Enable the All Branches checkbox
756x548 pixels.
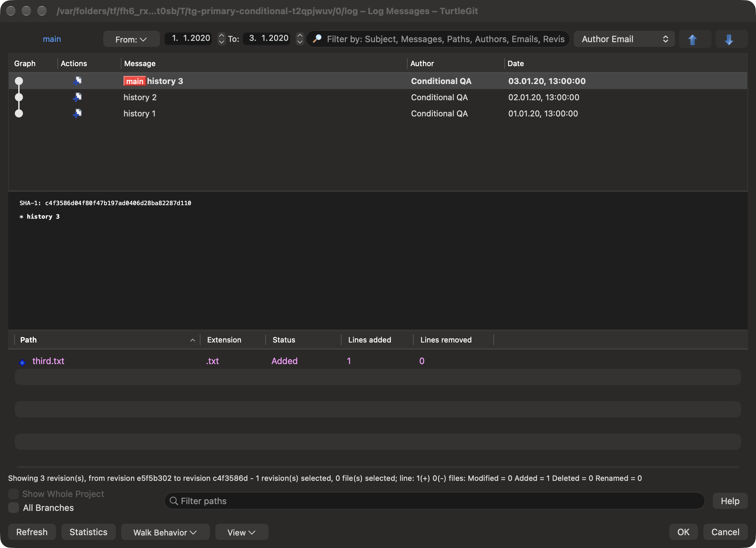pyautogui.click(x=13, y=508)
